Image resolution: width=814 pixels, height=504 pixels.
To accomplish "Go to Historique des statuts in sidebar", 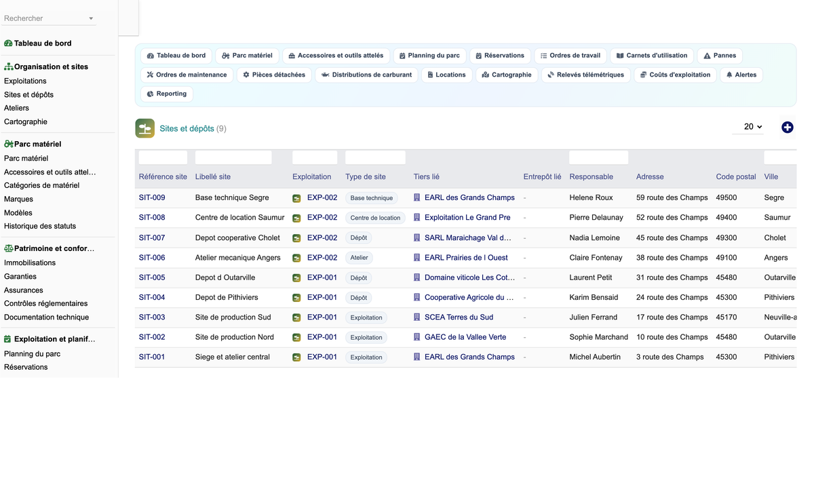I will coord(40,226).
